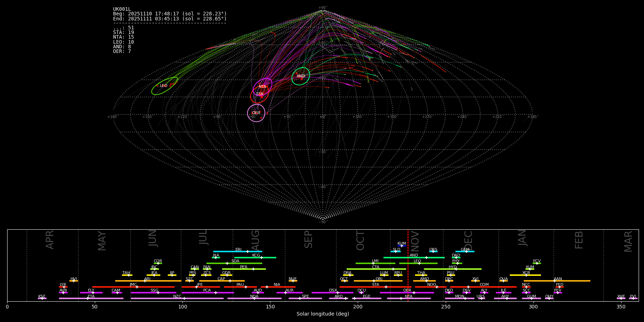Click the 'STA: 19' count in legend
The width and height of the screenshot is (644, 322).
[123, 33]
